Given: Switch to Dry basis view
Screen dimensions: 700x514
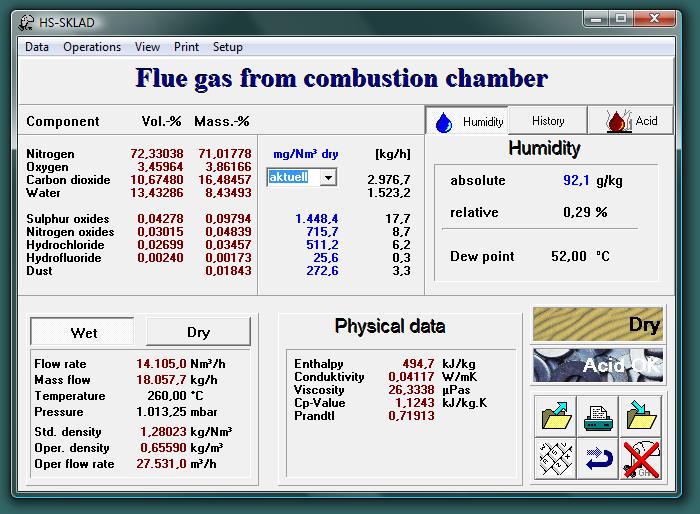Looking at the screenshot, I should 198,332.
